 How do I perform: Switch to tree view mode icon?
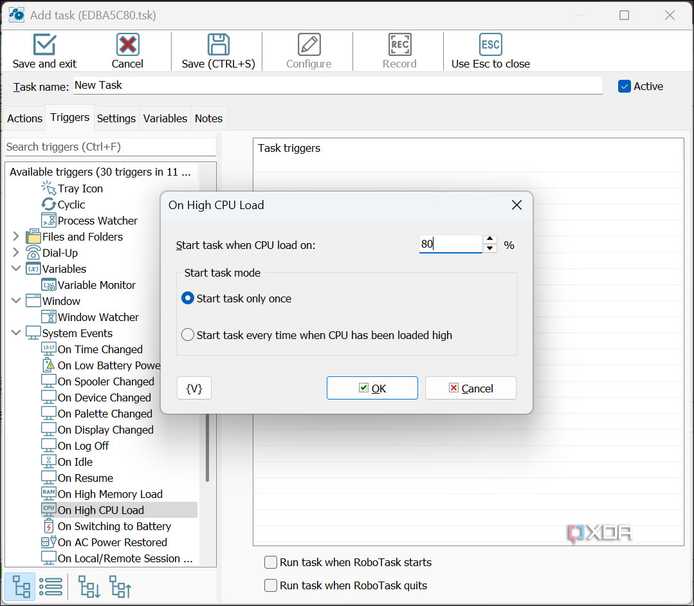[21, 587]
